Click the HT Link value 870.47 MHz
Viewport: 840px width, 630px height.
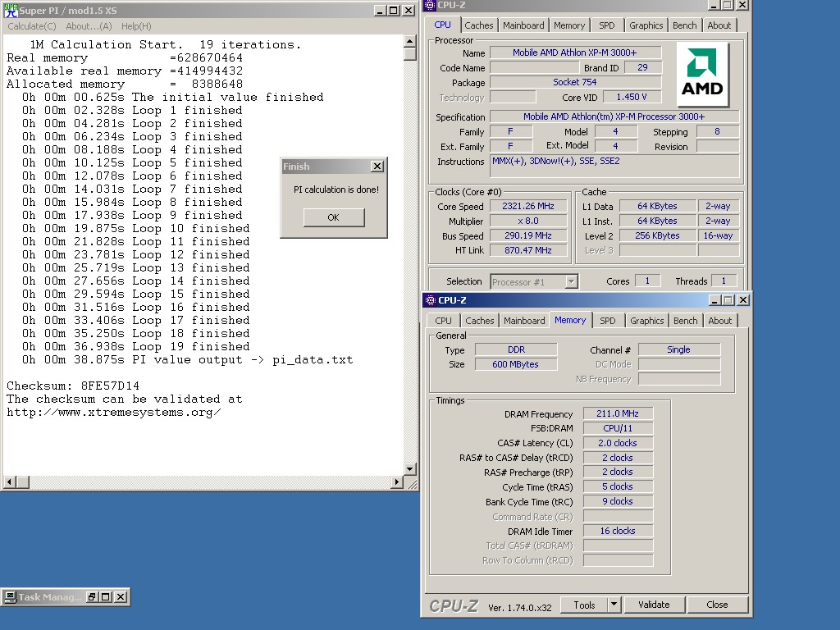pos(528,250)
